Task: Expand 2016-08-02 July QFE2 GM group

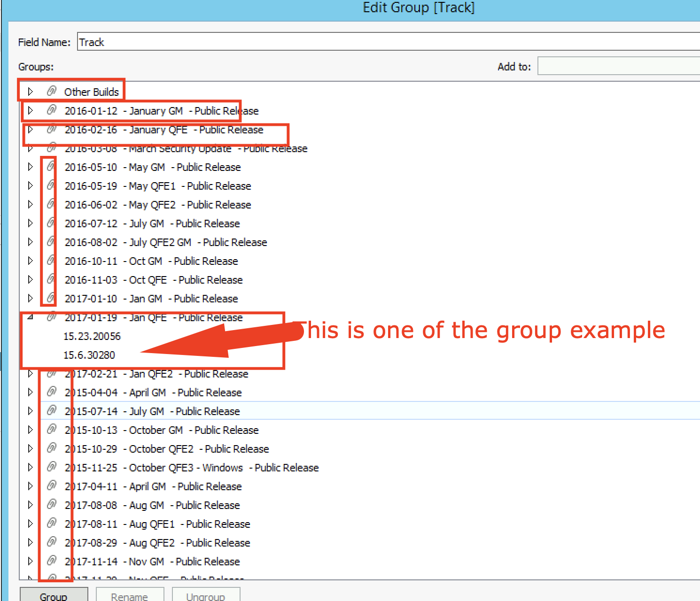Action: (31, 242)
